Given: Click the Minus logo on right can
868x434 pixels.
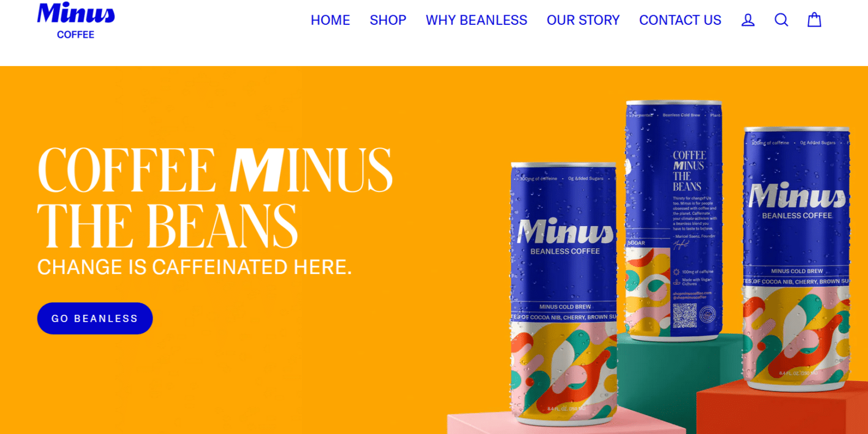Looking at the screenshot, I should (797, 196).
